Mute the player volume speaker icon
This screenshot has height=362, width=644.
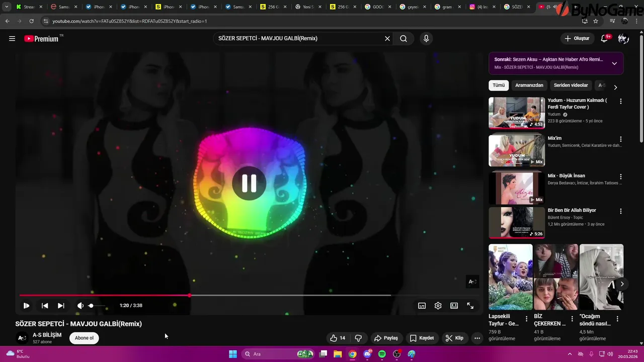[x=80, y=306]
